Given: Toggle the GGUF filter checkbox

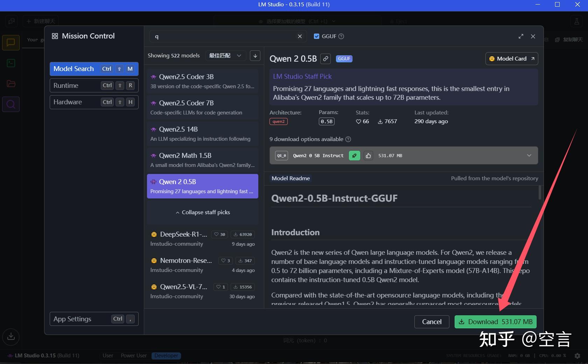Looking at the screenshot, I should click(316, 36).
